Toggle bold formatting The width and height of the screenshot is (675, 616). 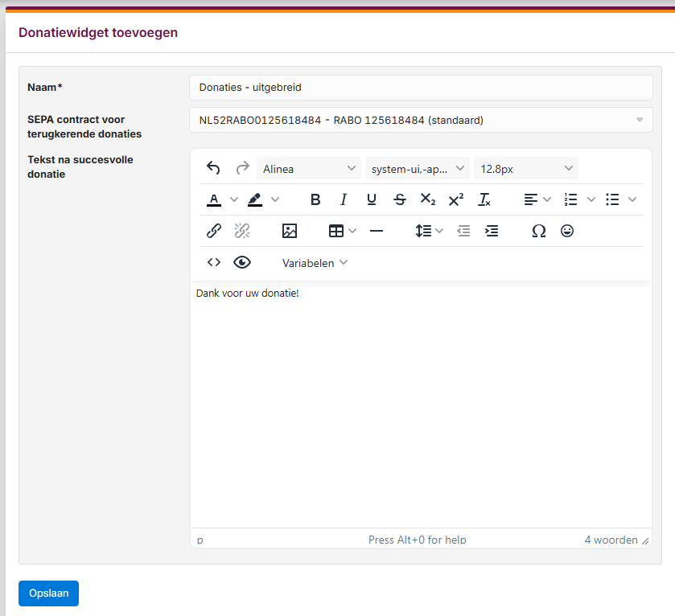coord(315,199)
